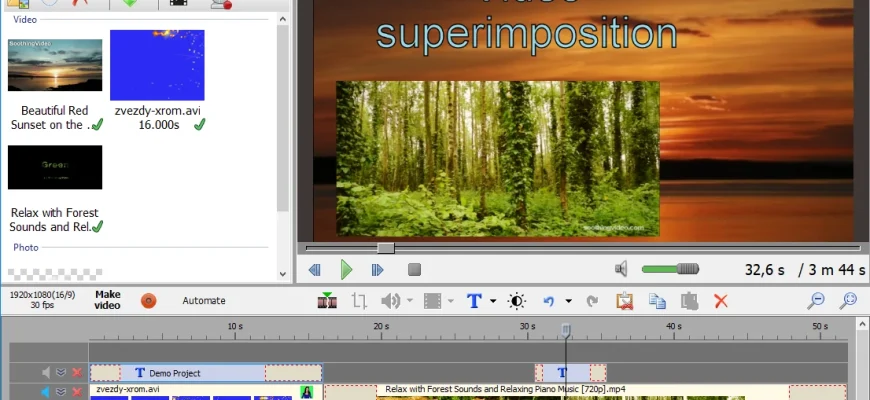Toggle the checkmark on Relax with Forest Sounds item

click(97, 226)
